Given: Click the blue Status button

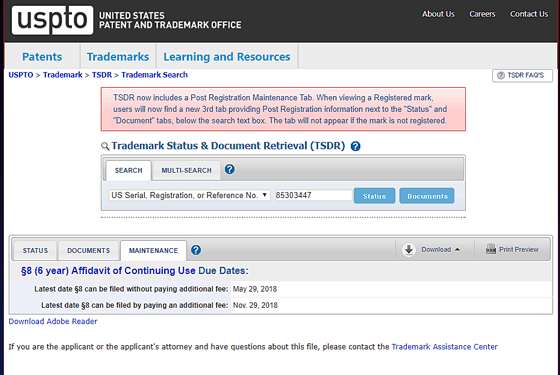Looking at the screenshot, I should 374,196.
